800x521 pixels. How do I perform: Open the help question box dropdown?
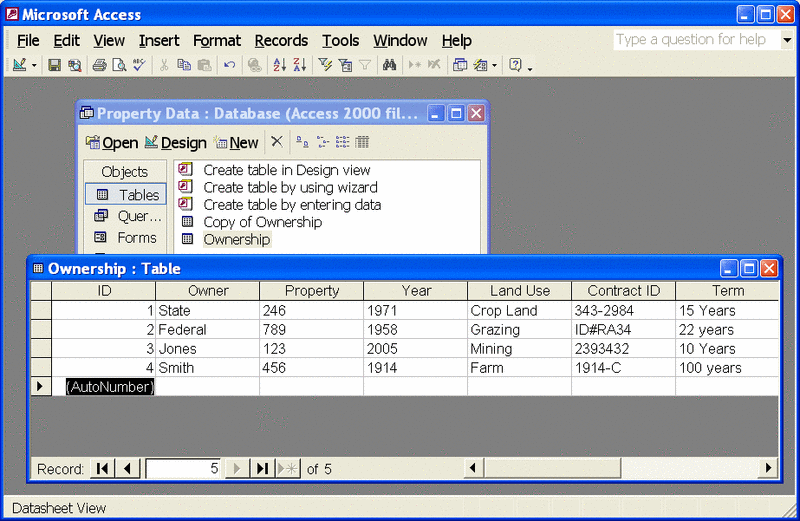787,40
